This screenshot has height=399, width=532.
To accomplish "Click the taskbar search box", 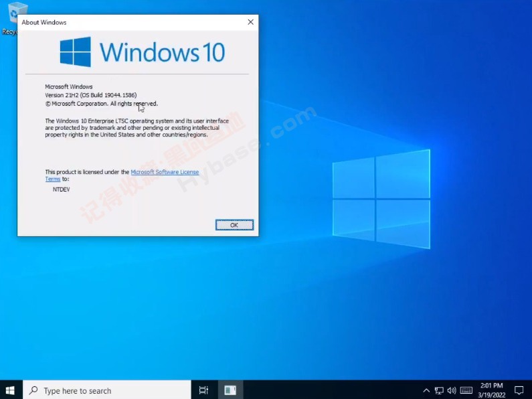I will tap(107, 390).
